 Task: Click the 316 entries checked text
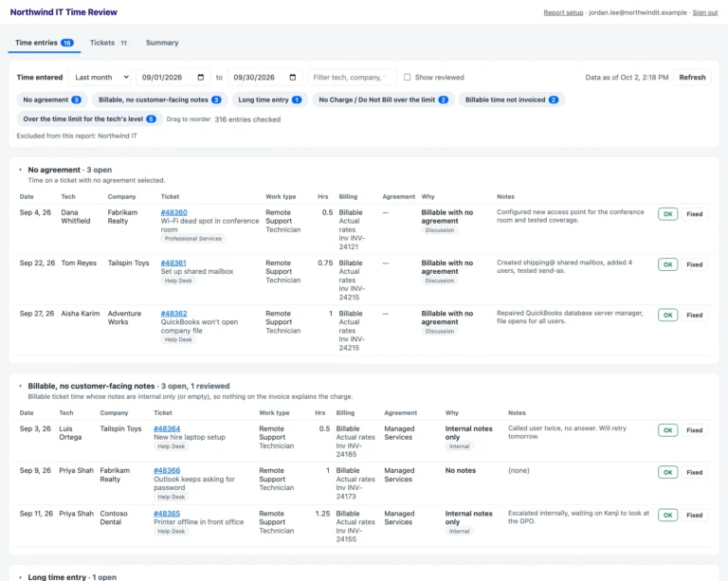coord(247,119)
